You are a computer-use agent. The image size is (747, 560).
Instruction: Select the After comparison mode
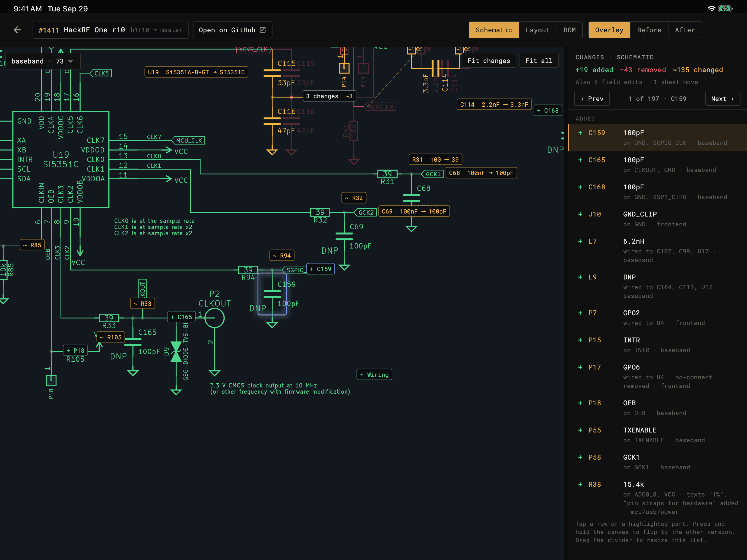click(x=685, y=30)
